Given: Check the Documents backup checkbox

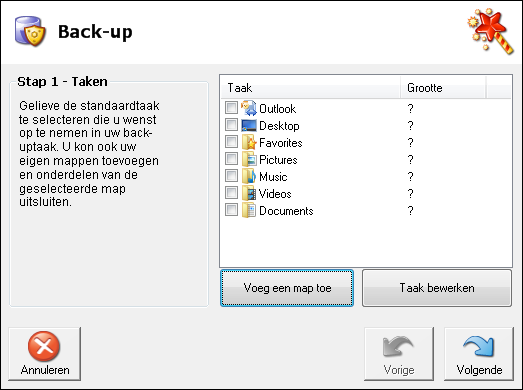Looking at the screenshot, I should 231,210.
